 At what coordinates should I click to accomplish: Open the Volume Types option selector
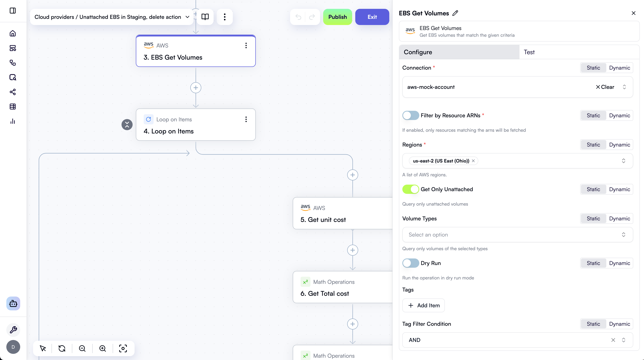[x=517, y=235]
